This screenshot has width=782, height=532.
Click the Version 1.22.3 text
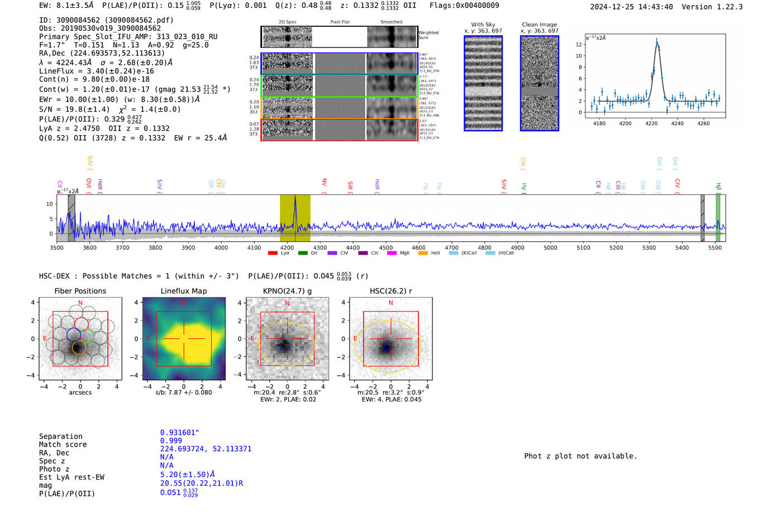[x=712, y=7]
